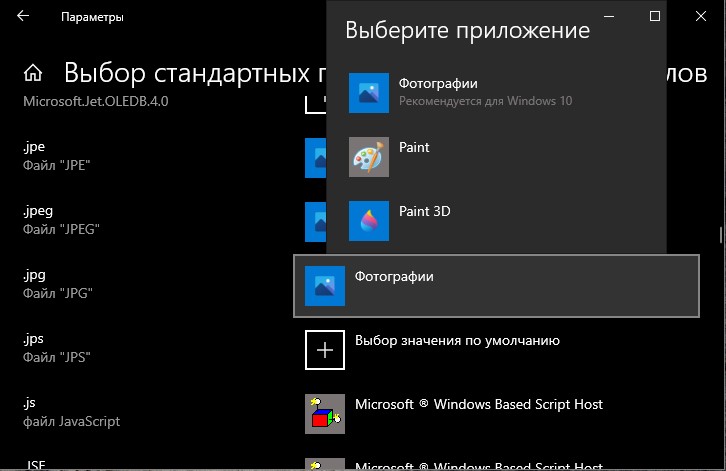Click the .js file type label
This screenshot has height=471, width=726.
point(29,403)
